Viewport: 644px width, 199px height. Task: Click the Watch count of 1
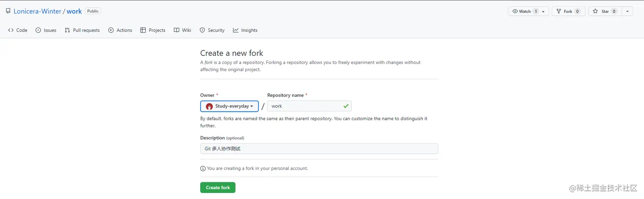(x=535, y=12)
